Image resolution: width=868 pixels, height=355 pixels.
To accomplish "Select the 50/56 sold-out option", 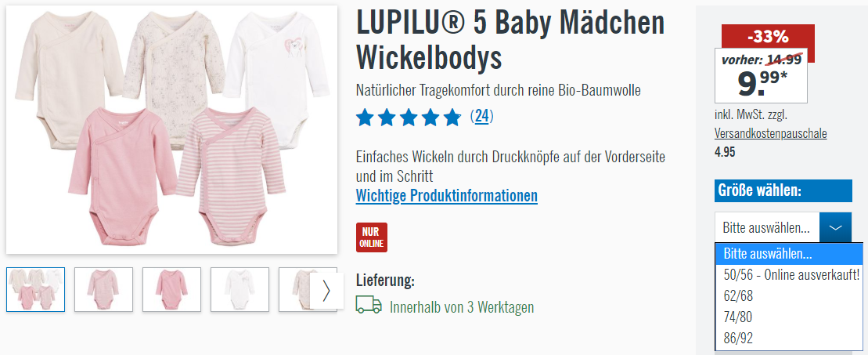I will point(789,274).
